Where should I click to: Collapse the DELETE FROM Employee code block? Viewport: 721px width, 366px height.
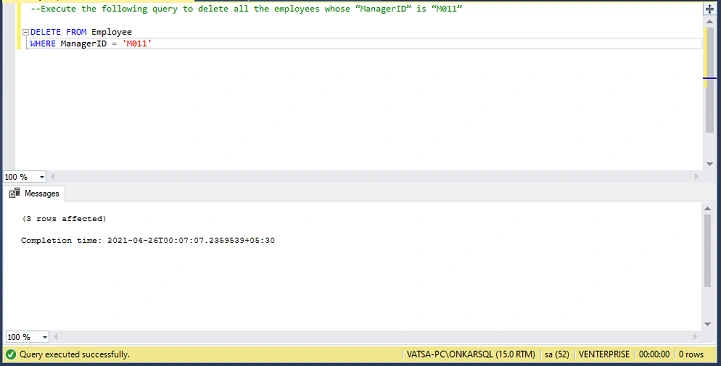click(x=26, y=32)
